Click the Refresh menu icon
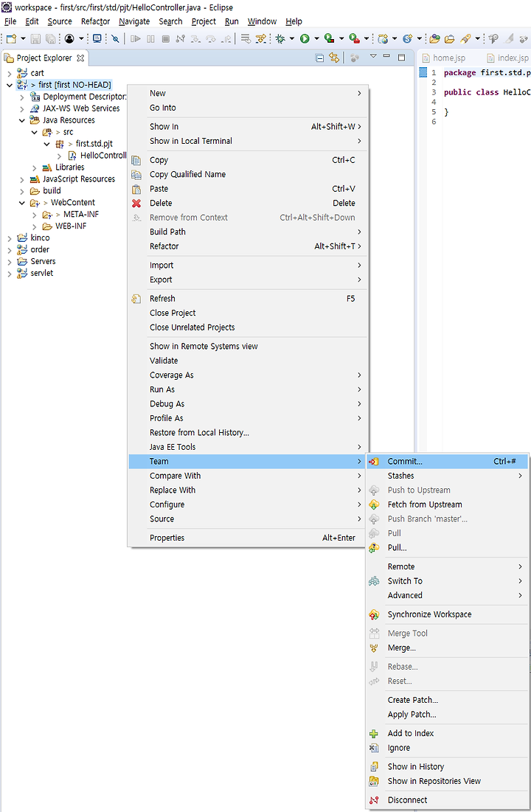 [136, 299]
